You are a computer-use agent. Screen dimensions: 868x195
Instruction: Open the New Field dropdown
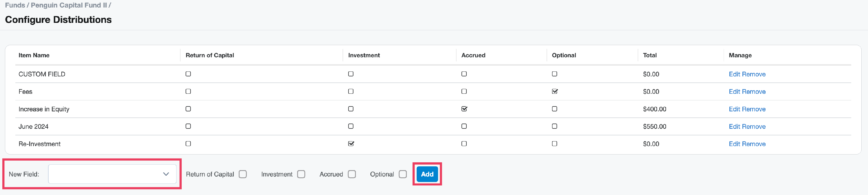coord(112,174)
